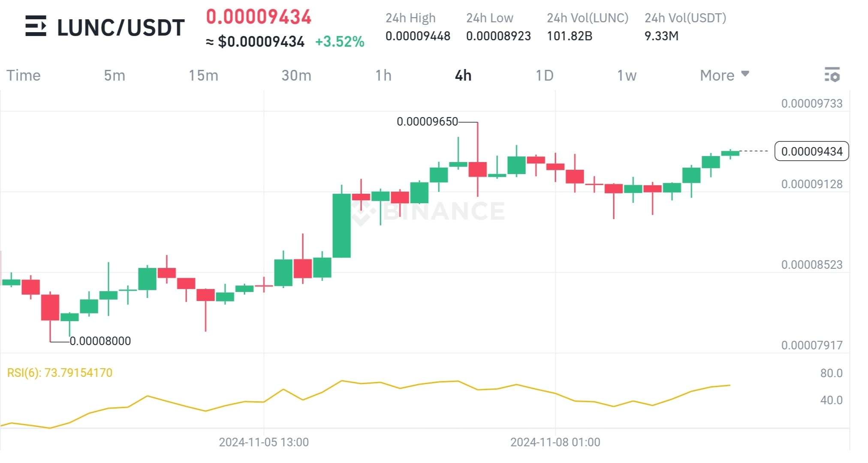Switch to the 1D timeframe
Viewport: 868px width, 463px height.
(x=544, y=75)
